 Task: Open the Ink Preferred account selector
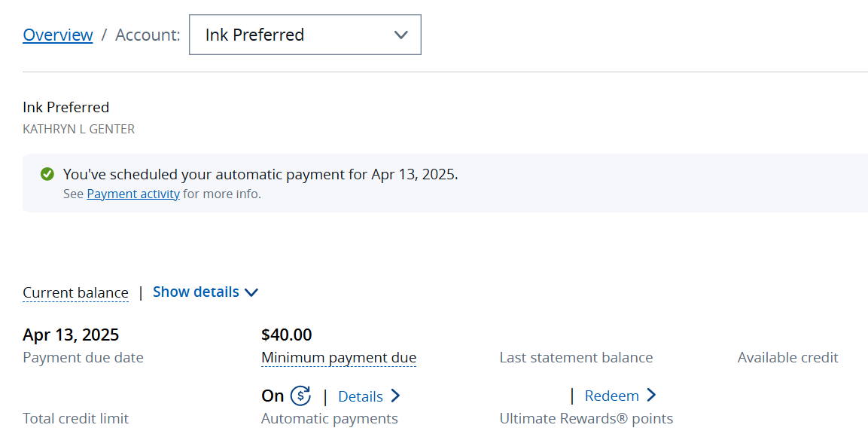coord(305,35)
